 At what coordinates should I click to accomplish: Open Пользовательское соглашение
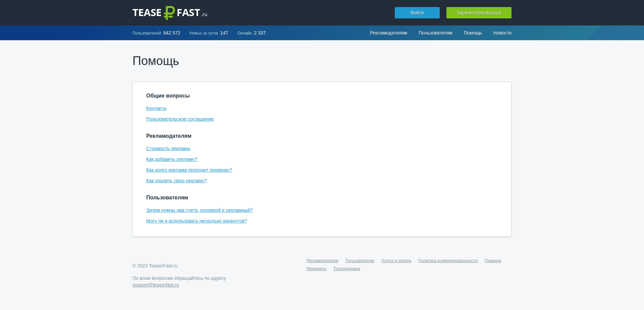(x=180, y=119)
